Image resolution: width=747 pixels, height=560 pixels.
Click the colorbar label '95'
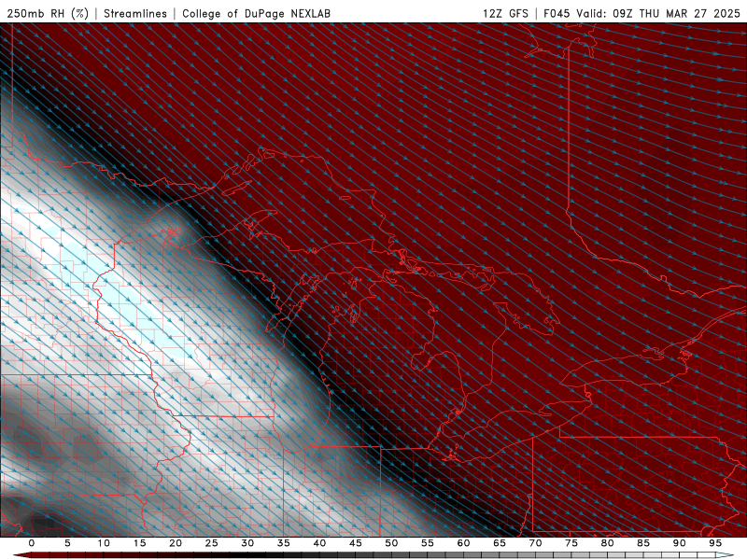coord(715,543)
